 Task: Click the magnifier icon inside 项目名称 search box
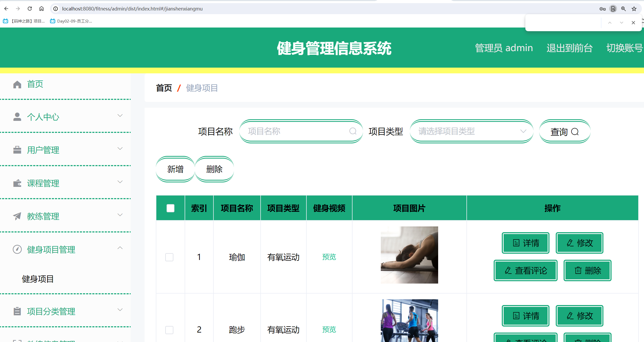[x=353, y=131]
